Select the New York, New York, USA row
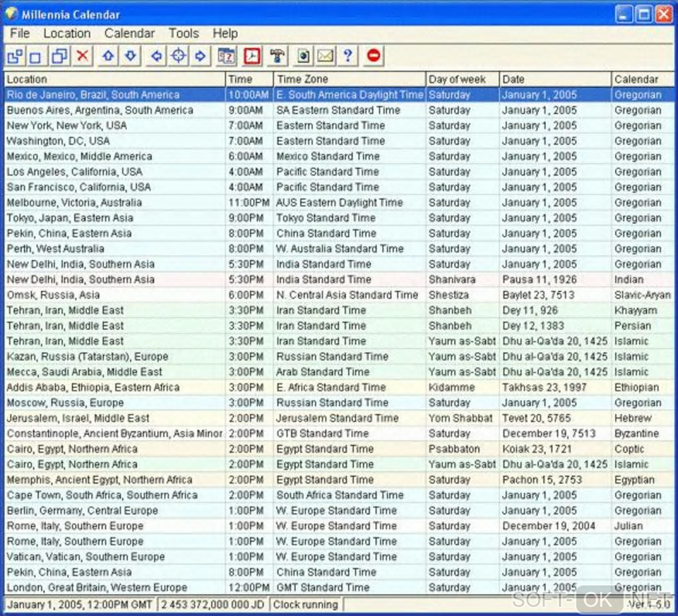This screenshot has height=616, width=678. [339, 126]
